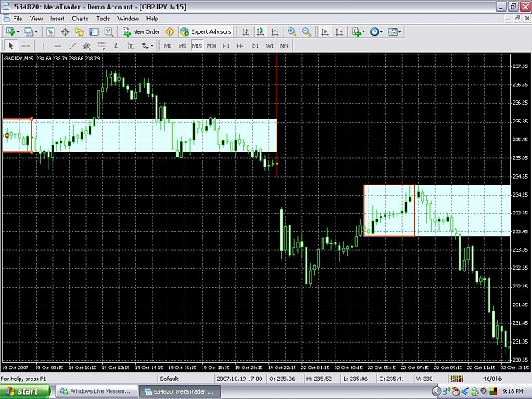
Task: Switch to Candlesticks chart display
Action: 260,31
